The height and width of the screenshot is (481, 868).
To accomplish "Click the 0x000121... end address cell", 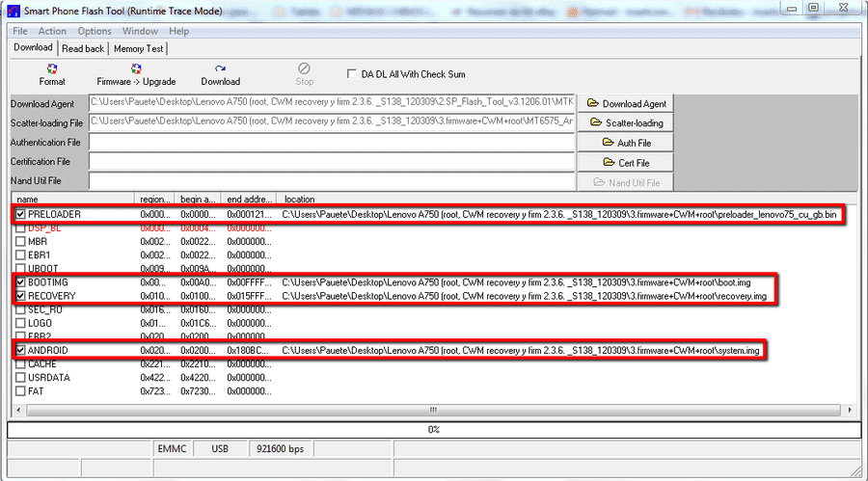I will click(249, 214).
